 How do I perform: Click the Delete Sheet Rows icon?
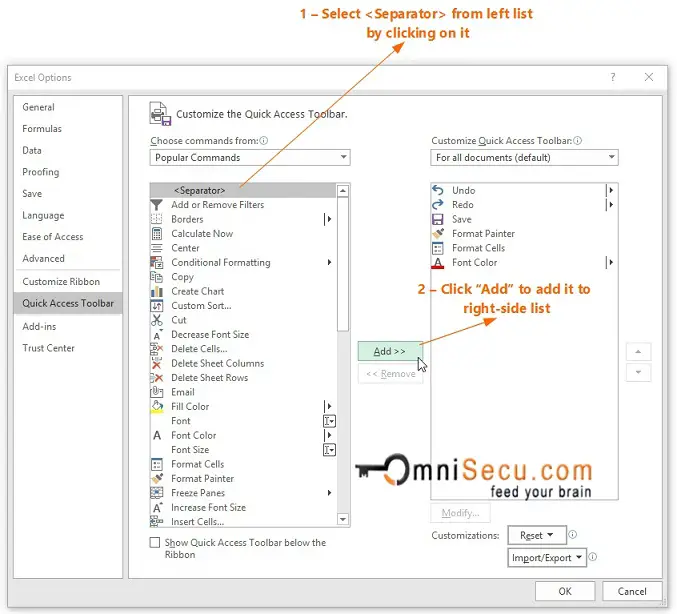(156, 378)
